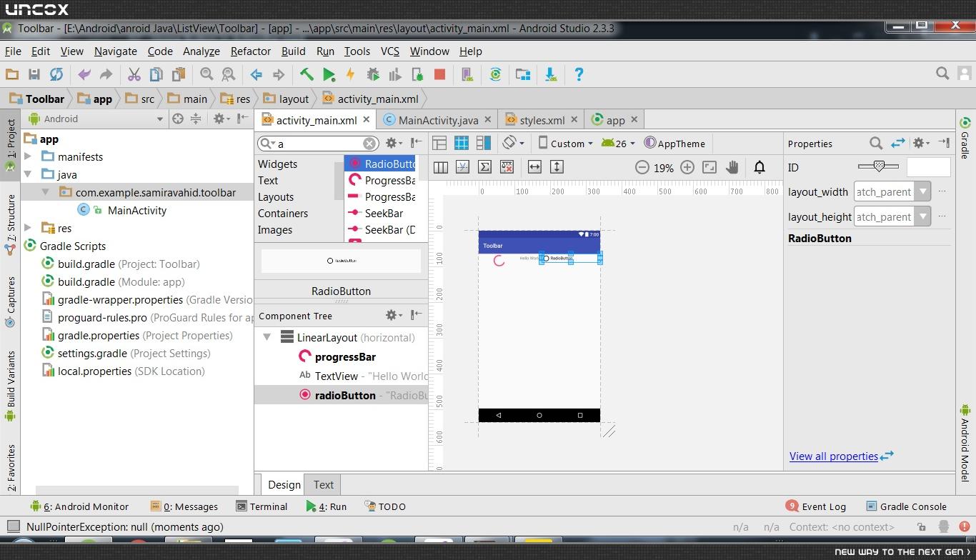Image resolution: width=976 pixels, height=560 pixels.
Task: Switch to the MainActivity.java tab
Action: pyautogui.click(x=438, y=120)
